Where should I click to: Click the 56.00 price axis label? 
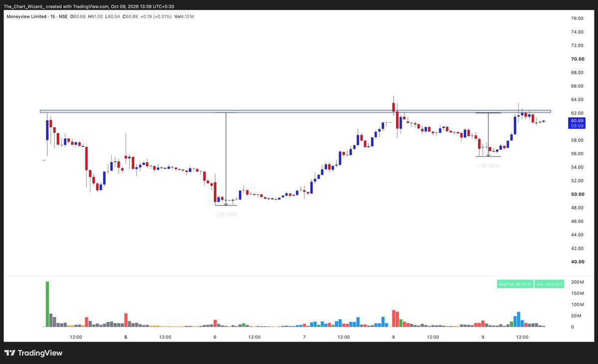pos(577,154)
